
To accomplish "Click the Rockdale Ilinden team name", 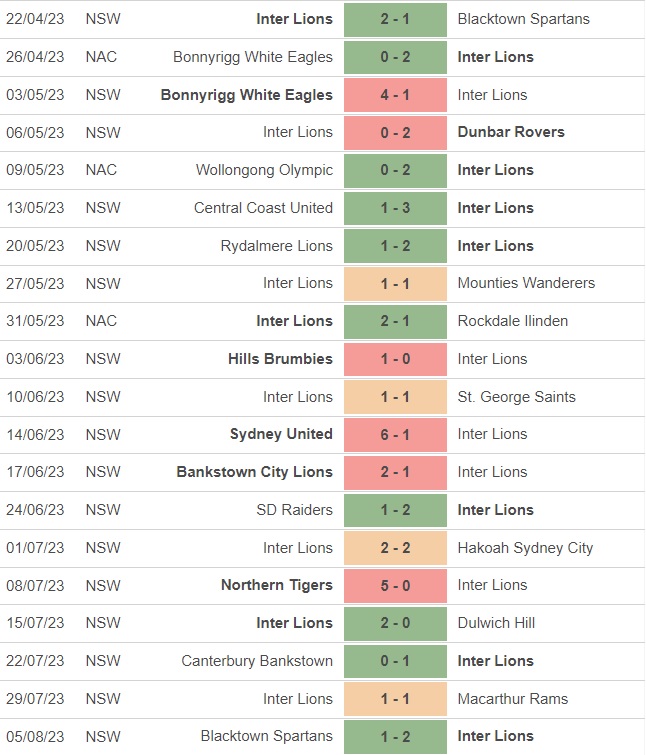I will tap(512, 321).
